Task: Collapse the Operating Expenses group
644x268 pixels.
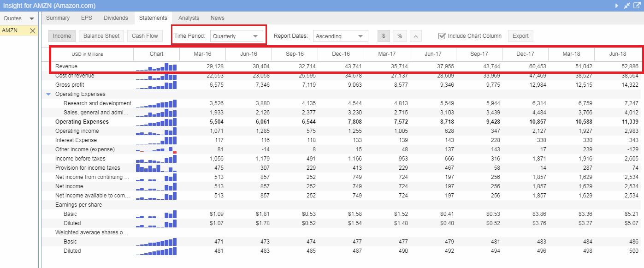Action: point(48,94)
